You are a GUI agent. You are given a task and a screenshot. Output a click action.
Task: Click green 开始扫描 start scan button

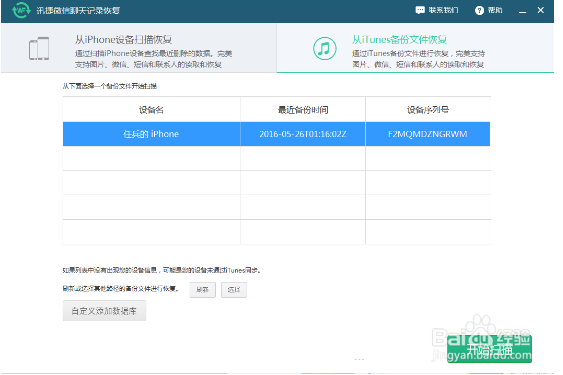click(x=489, y=349)
